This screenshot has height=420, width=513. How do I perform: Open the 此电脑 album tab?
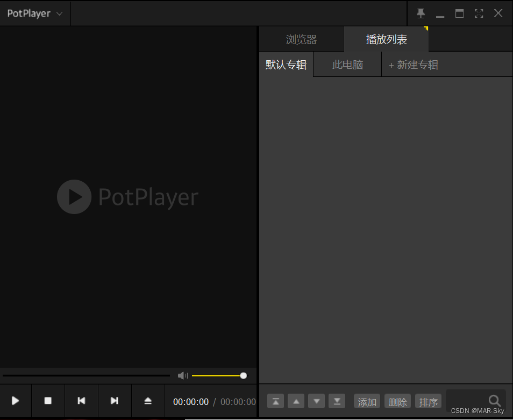coord(347,65)
